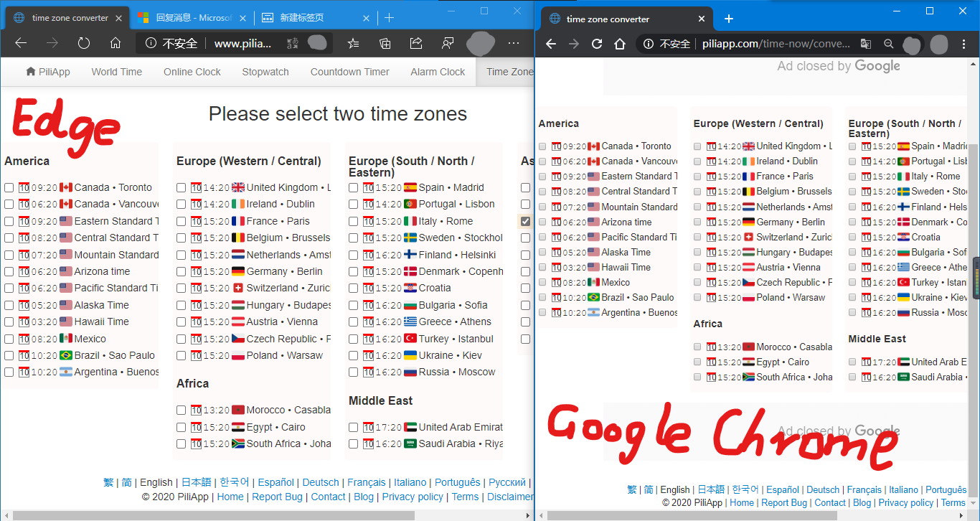Open new tab in Chrome
The image size is (980, 521).
[x=729, y=19]
